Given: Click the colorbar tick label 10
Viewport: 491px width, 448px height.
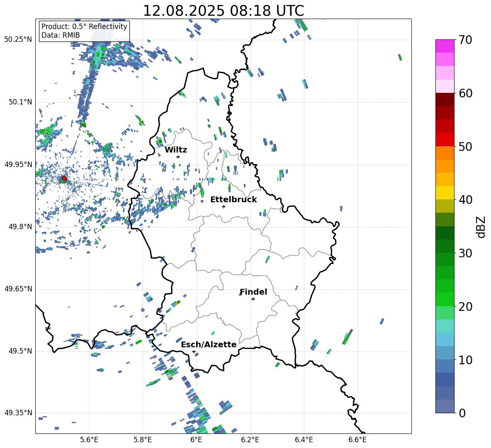Looking at the screenshot, I should coord(465,360).
